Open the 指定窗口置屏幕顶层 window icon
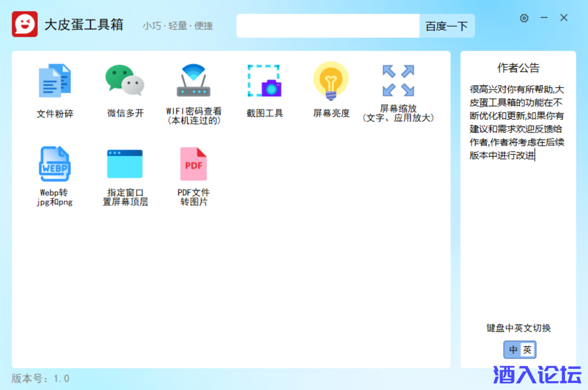The height and width of the screenshot is (390, 588). click(125, 164)
